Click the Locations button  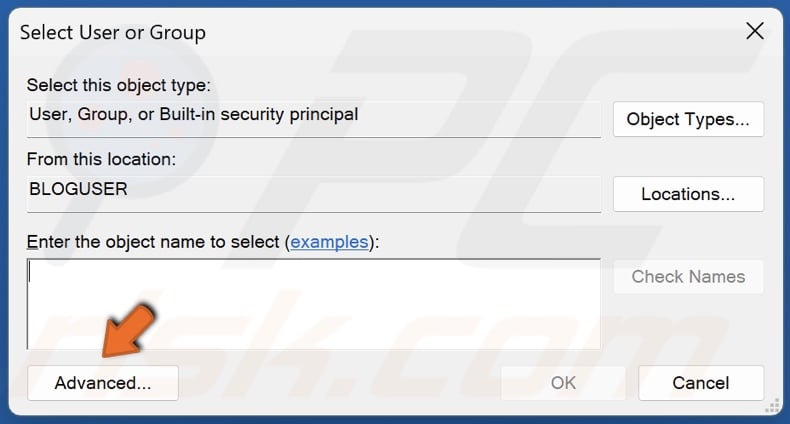(x=687, y=194)
